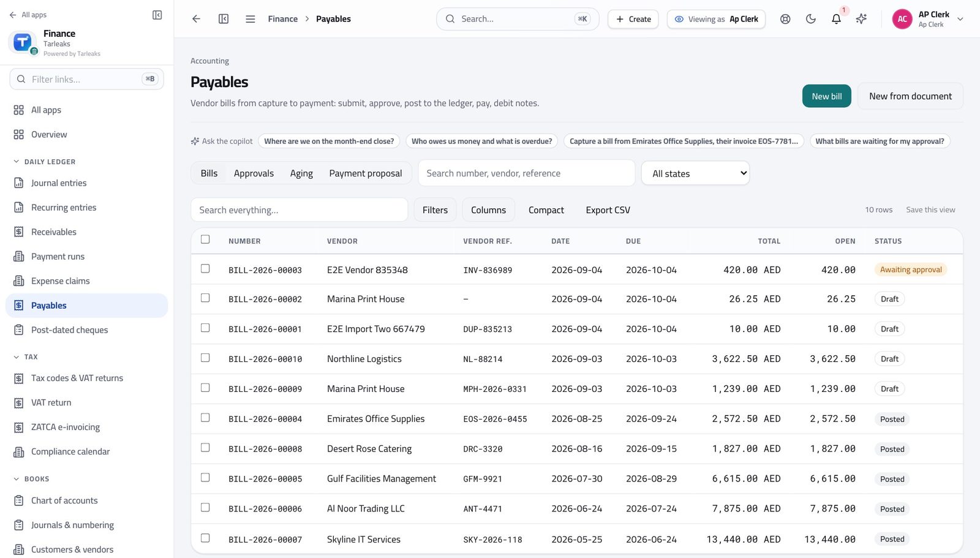Click the back arrow in the top bar
Screen dimensions: 980x558
[x=196, y=19]
